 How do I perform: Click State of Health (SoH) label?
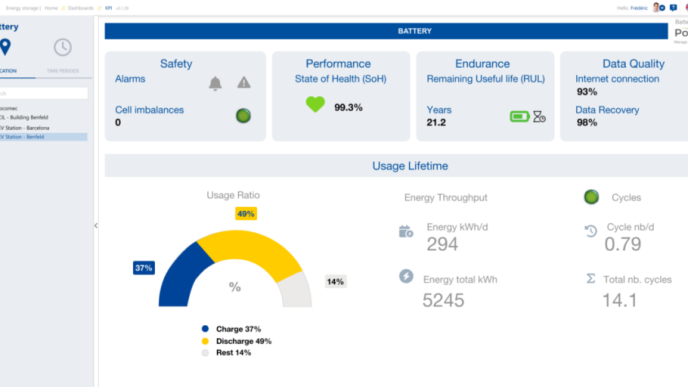coord(340,79)
